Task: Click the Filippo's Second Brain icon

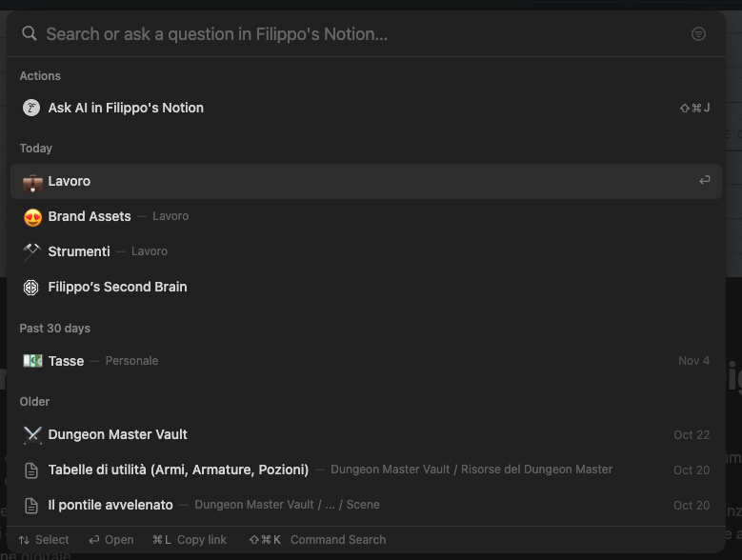Action: click(x=31, y=287)
